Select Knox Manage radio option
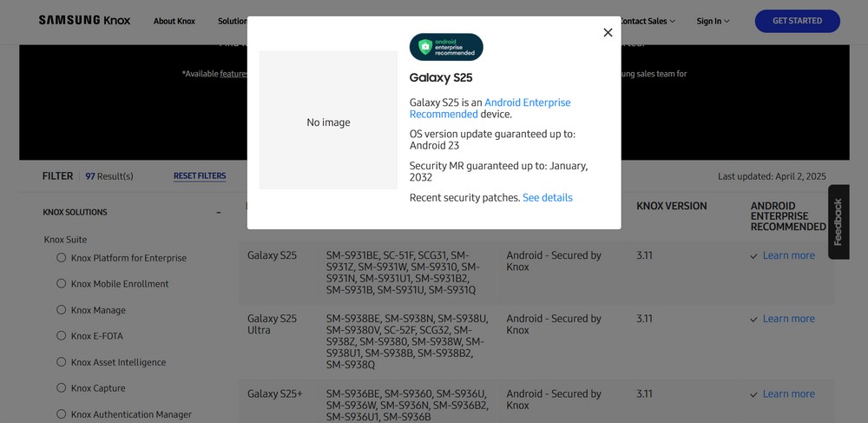The height and width of the screenshot is (423, 868). [62, 309]
